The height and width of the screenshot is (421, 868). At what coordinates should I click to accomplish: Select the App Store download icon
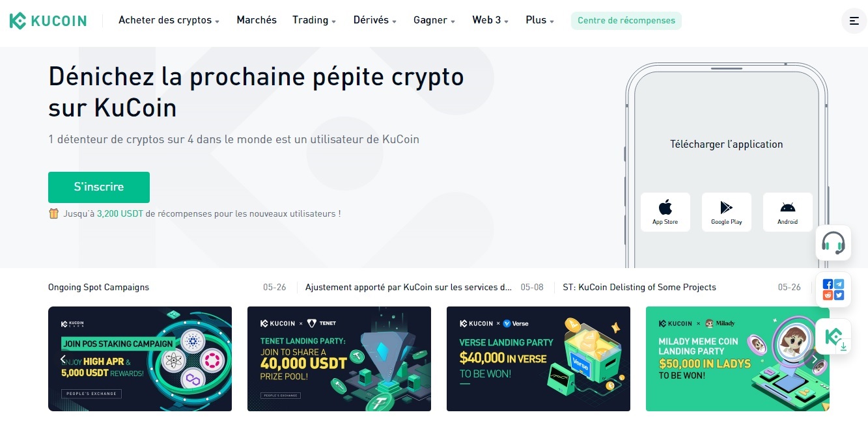click(x=665, y=212)
